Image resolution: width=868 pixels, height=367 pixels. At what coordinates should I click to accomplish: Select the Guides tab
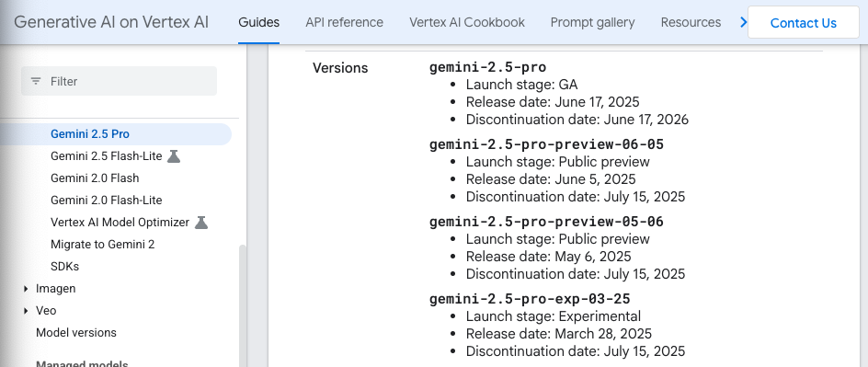point(259,22)
